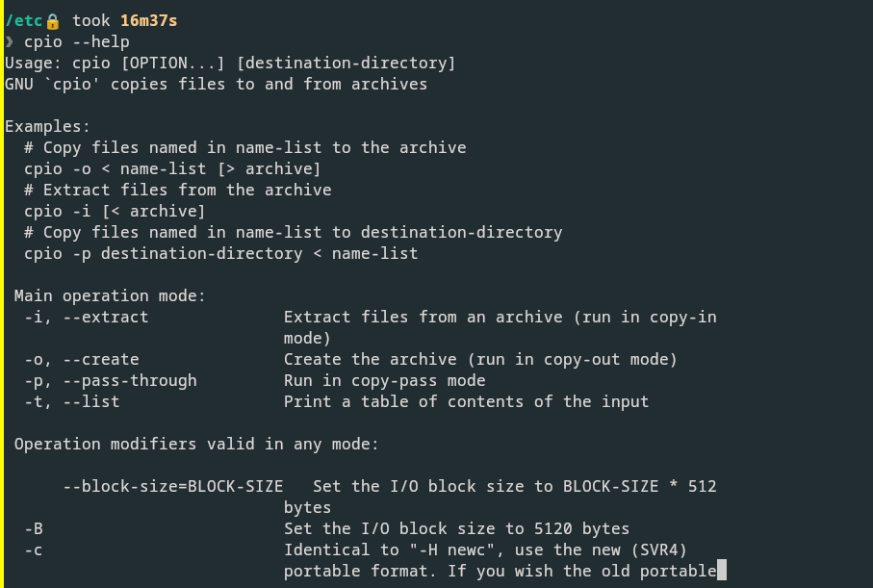Click the typed command 'cpio --help'
The width and height of the screenshot is (873, 588).
(x=77, y=41)
